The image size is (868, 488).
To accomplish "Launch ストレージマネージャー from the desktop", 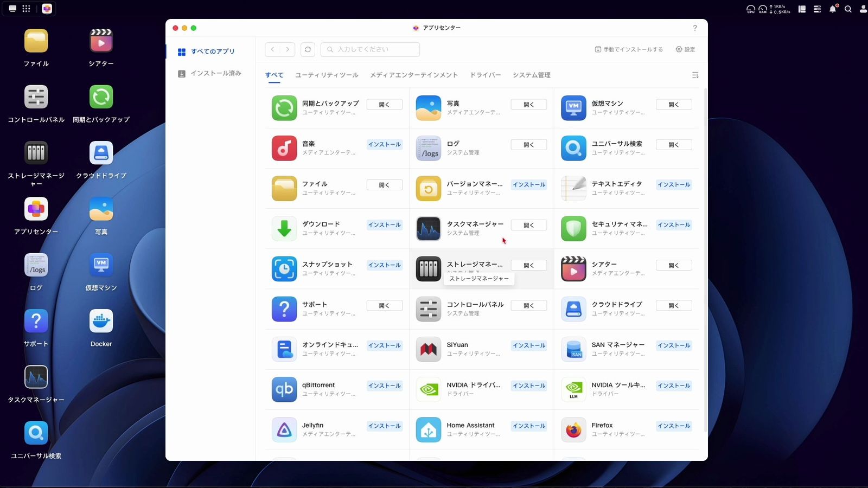I will point(36,153).
